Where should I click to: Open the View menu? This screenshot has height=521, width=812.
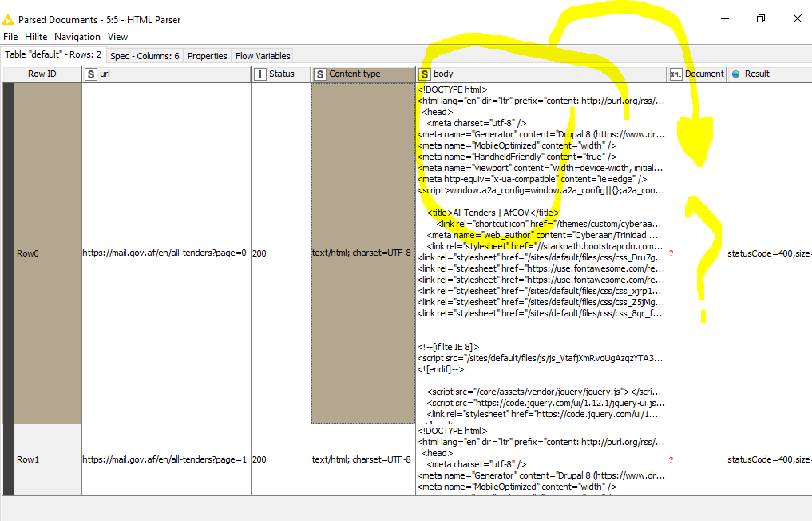click(117, 37)
